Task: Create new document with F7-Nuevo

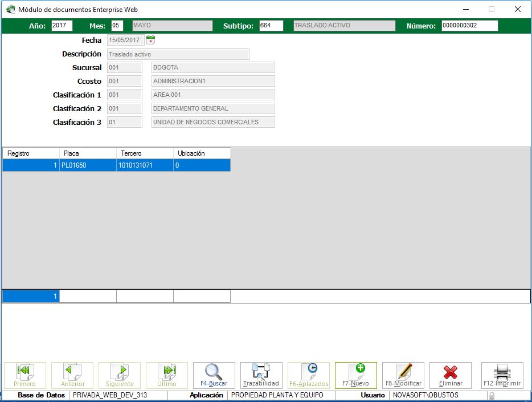Action: [x=355, y=375]
